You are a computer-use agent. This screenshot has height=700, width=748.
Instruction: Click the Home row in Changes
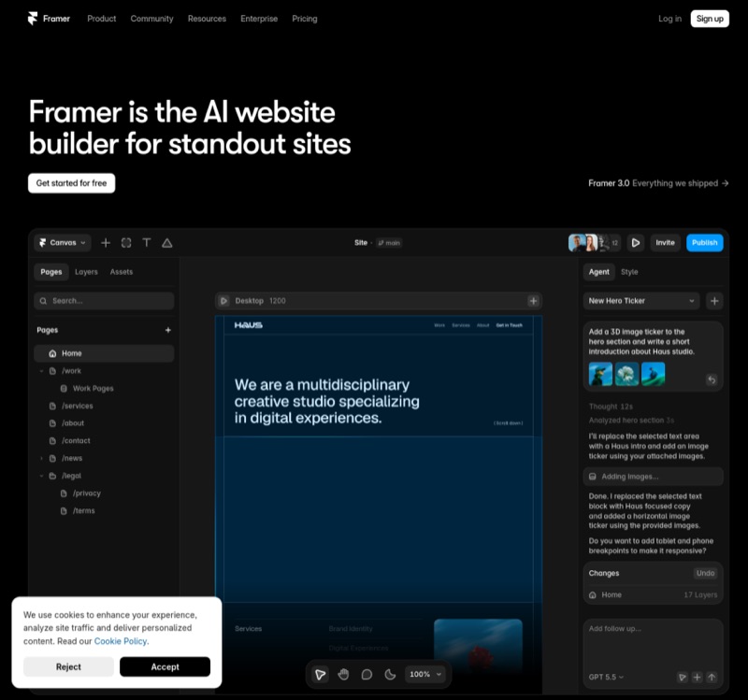point(653,594)
